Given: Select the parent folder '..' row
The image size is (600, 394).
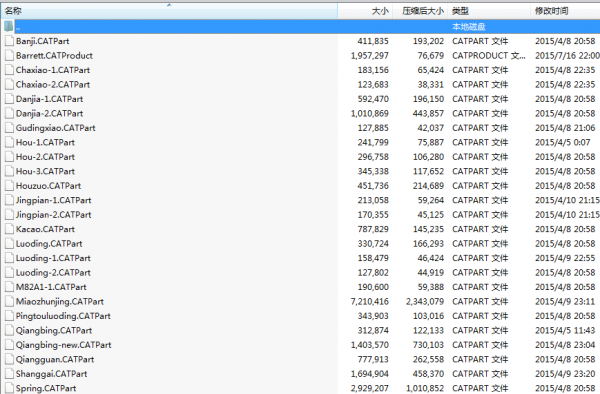Looking at the screenshot, I should [300, 27].
